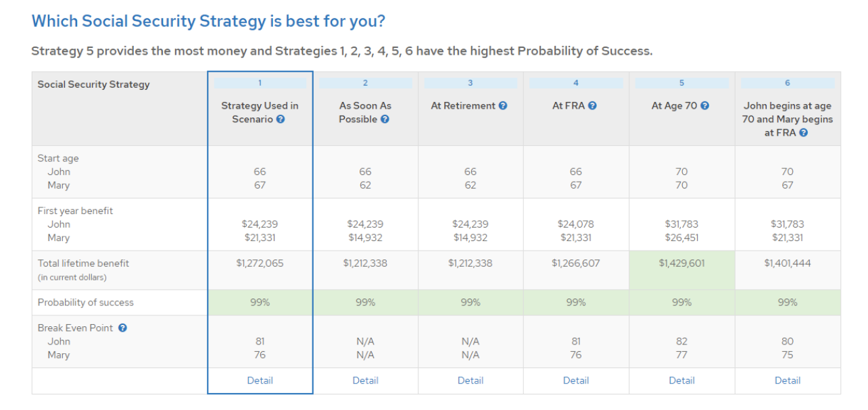The width and height of the screenshot is (868, 410).
Task: Click the 99% probability cell for strategy 4
Action: pos(576,303)
